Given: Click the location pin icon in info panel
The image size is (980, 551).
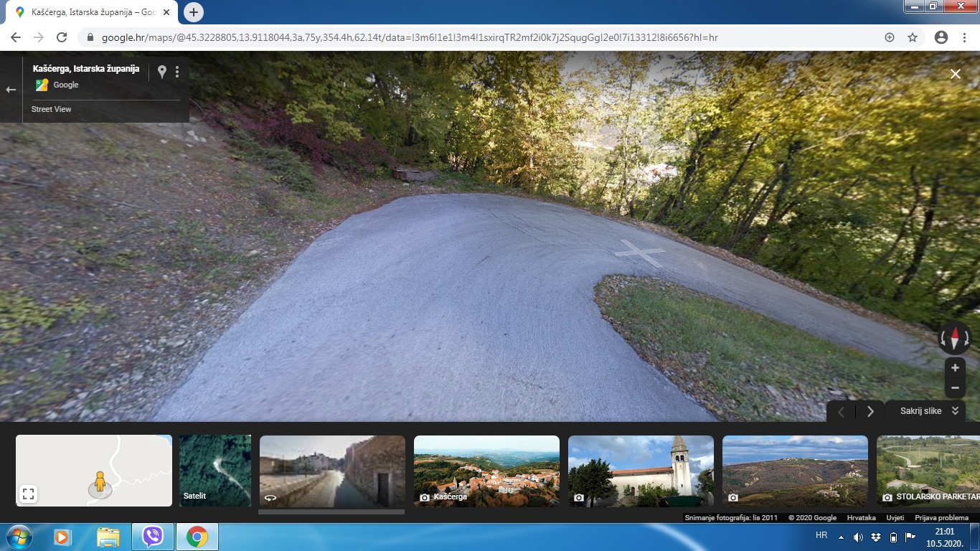Looking at the screenshot, I should [x=162, y=72].
